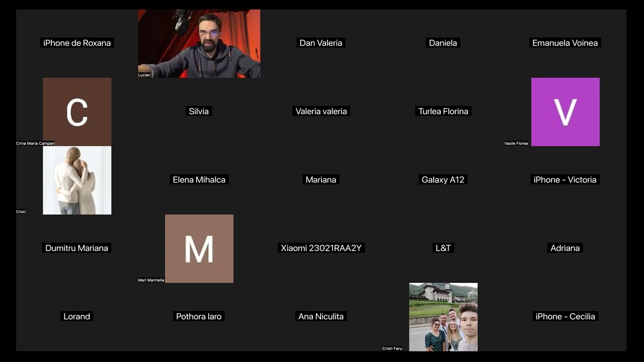Click Vasile Florea's purple V avatar

pyautogui.click(x=566, y=112)
